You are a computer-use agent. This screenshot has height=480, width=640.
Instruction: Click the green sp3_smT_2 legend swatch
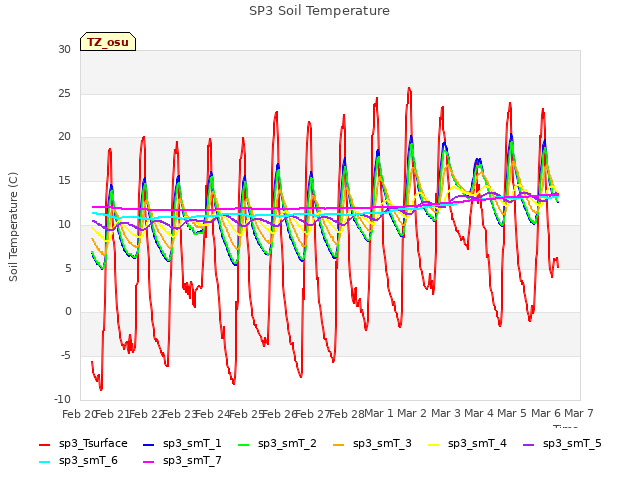coord(244,444)
